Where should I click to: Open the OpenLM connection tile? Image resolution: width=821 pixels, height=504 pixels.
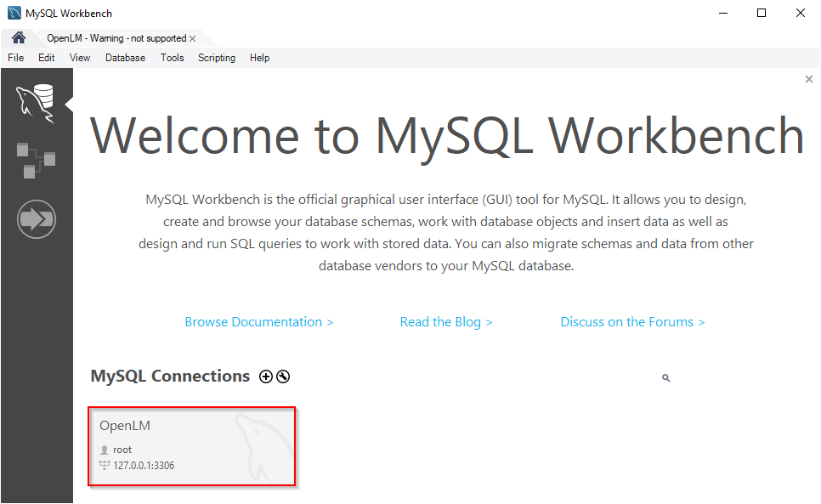coord(191,446)
